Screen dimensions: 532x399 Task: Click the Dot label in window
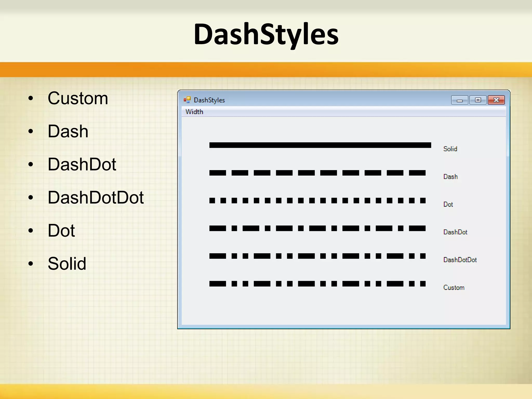click(448, 204)
